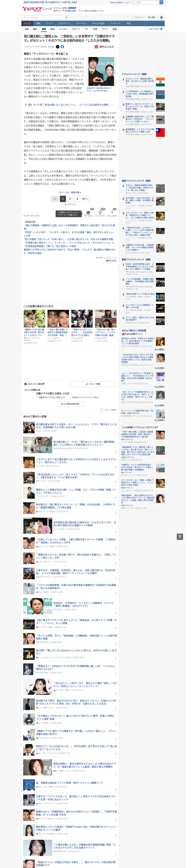Focus the ウェブ検索 input field
The width and height of the screenshot is (186, 868).
coord(145,2)
